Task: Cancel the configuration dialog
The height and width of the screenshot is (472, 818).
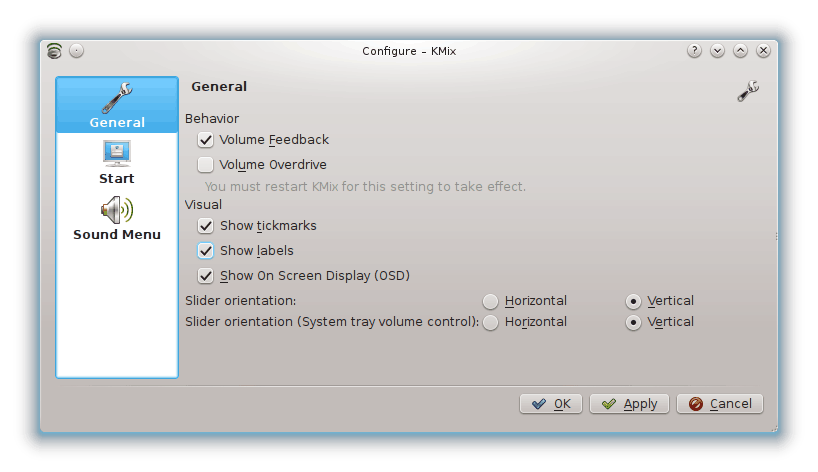Action: pos(720,404)
